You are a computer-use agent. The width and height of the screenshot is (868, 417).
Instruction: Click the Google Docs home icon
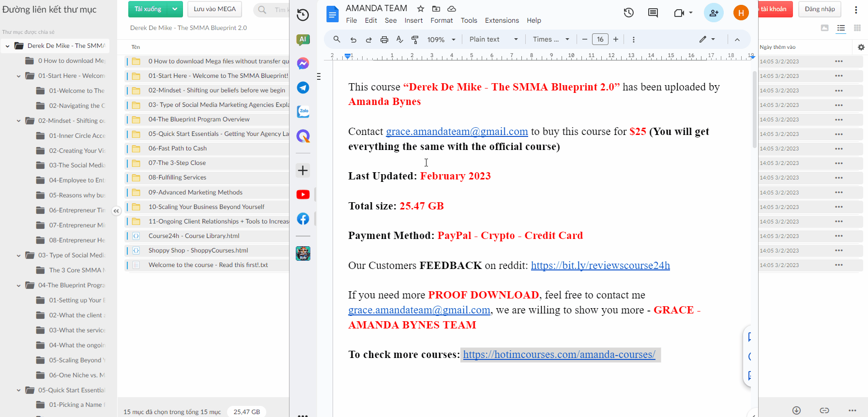point(332,14)
